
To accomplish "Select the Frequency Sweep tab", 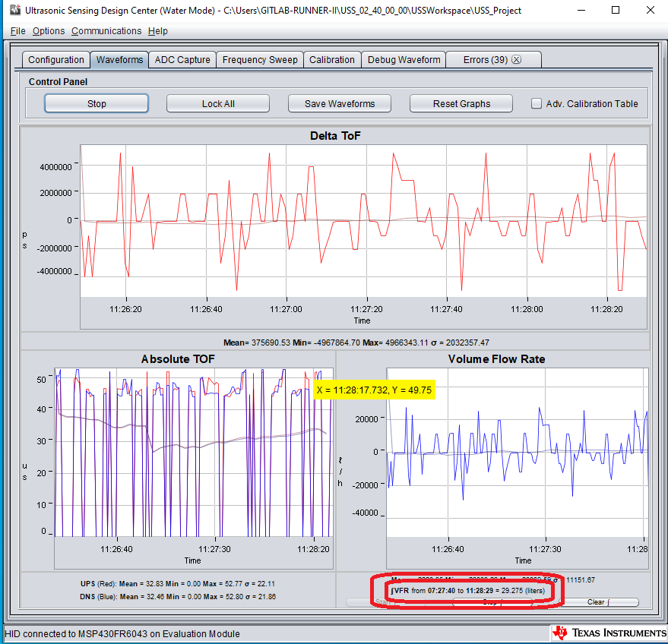I will pyautogui.click(x=260, y=58).
